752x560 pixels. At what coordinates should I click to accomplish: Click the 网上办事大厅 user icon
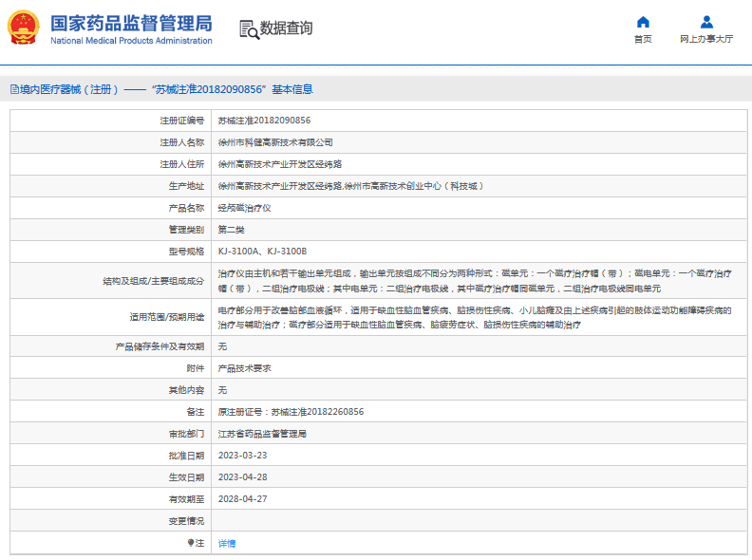pos(706,22)
